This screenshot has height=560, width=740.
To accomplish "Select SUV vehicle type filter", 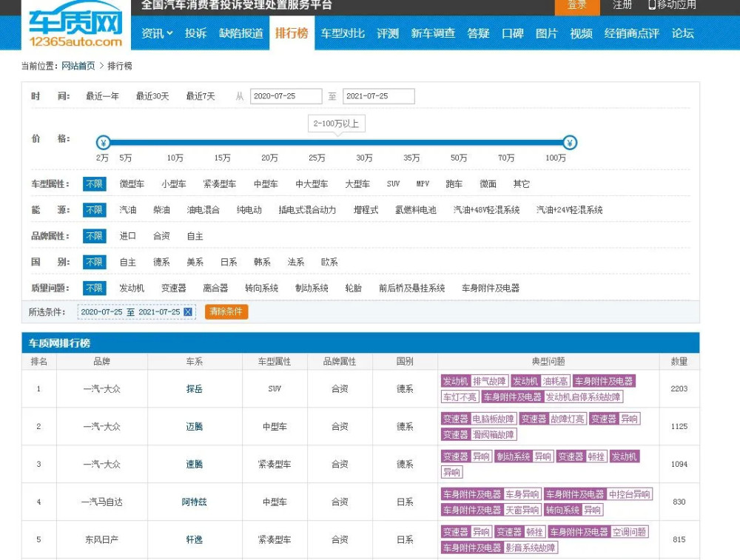I will point(393,184).
